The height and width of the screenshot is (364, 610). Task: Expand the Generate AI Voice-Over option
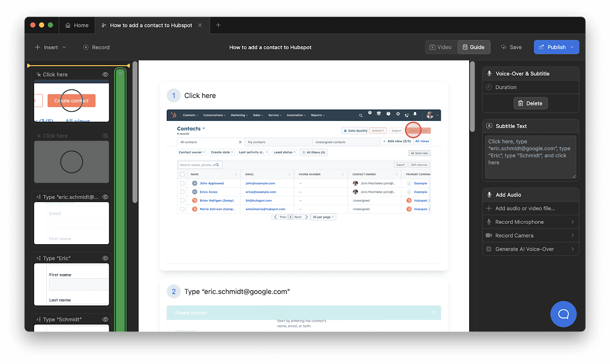[531, 249]
